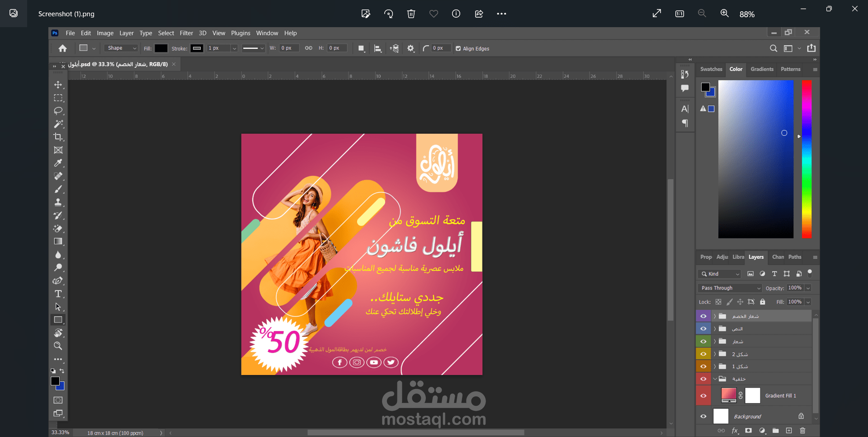868x437 pixels.
Task: Open the Filter menu
Action: [186, 33]
